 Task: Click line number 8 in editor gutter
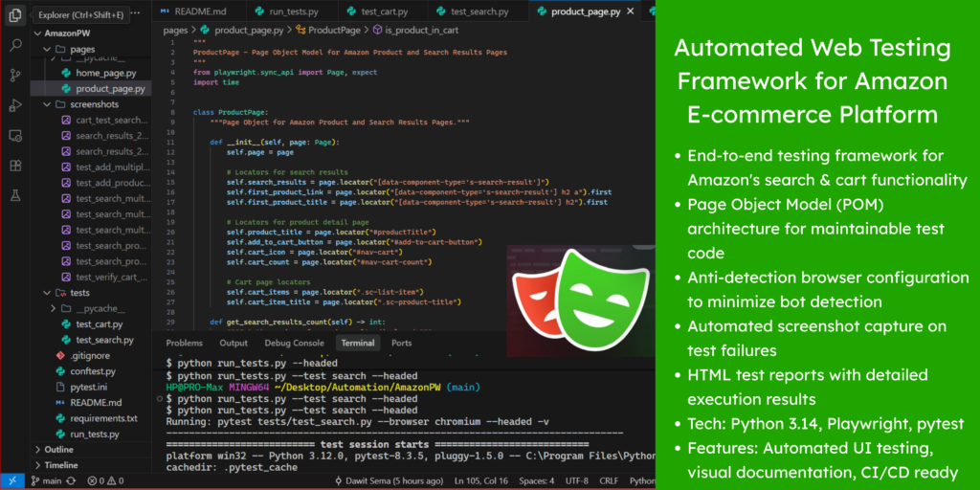pos(172,112)
